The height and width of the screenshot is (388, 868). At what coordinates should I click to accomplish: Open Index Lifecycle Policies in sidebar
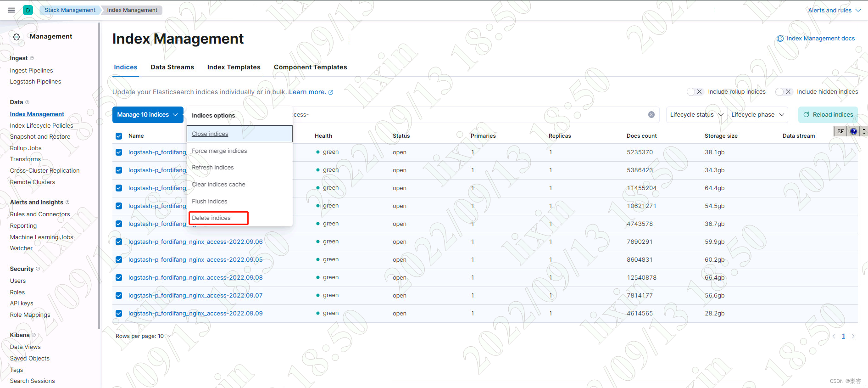pos(42,126)
